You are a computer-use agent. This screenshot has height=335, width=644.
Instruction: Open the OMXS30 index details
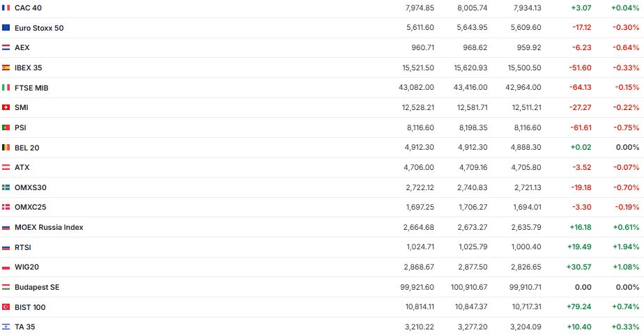(31, 187)
